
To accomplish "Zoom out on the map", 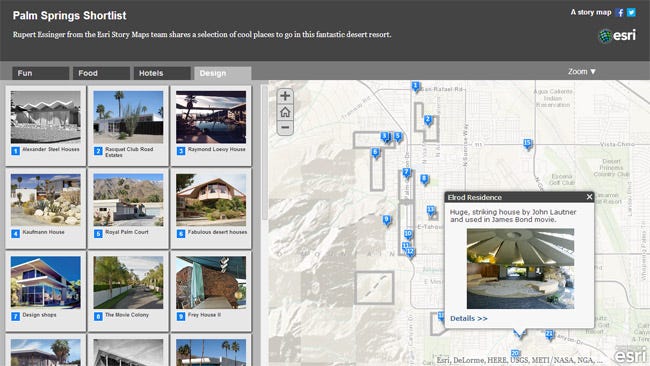I will tap(285, 127).
